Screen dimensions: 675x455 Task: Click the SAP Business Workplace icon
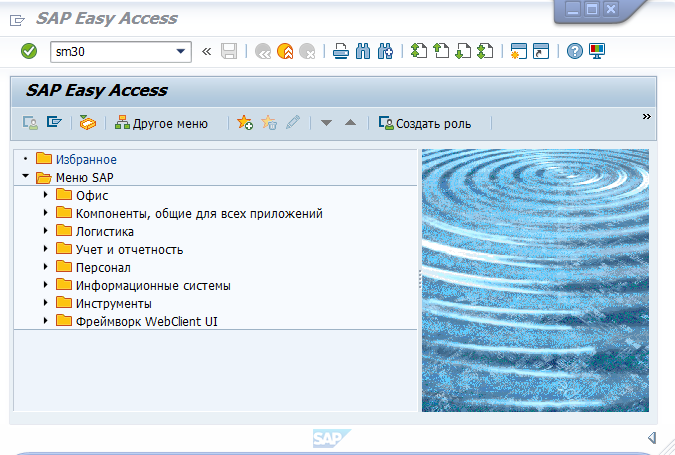[x=88, y=123]
